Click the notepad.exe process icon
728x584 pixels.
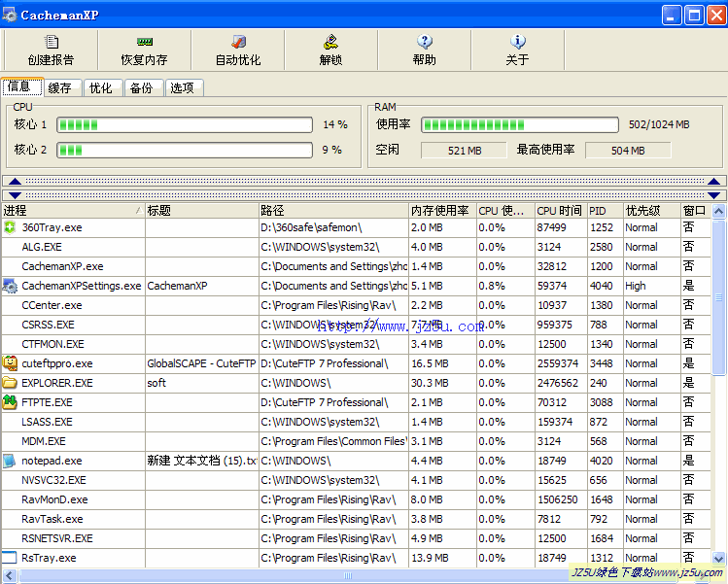pos(10,461)
